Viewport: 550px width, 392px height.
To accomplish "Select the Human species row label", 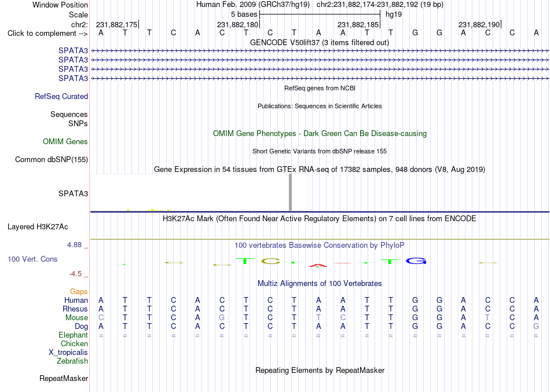I will pos(76,300).
